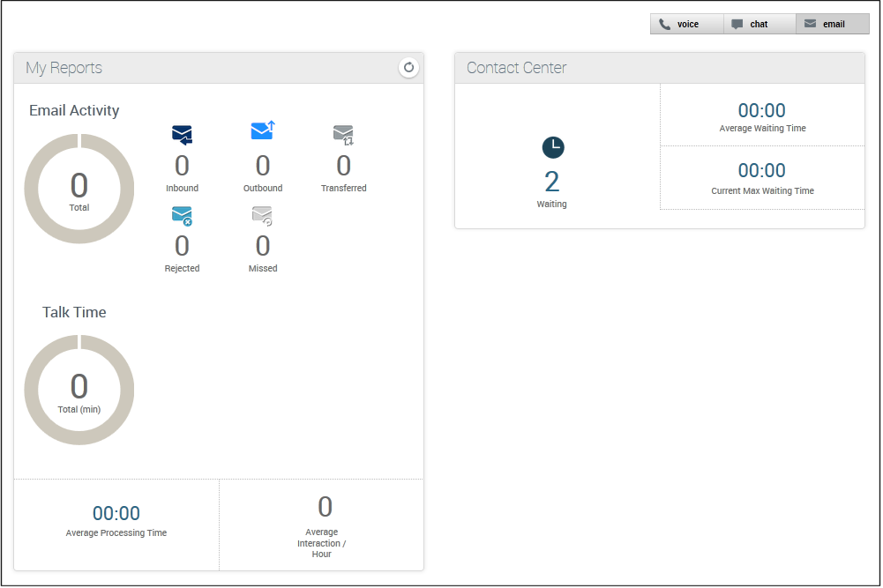This screenshot has height=588, width=883.
Task: Click the Talk Time donut chart
Action: point(79,390)
